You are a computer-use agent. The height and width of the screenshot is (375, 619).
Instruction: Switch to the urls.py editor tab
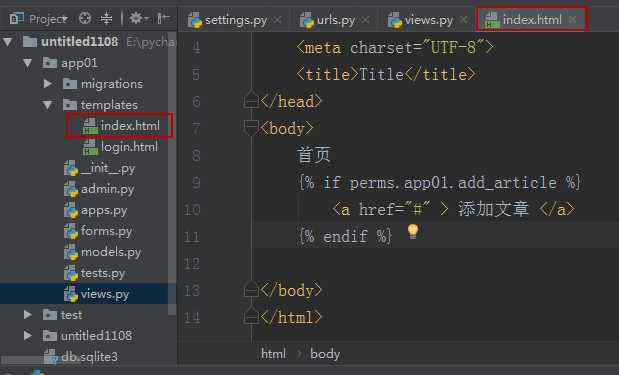point(336,20)
